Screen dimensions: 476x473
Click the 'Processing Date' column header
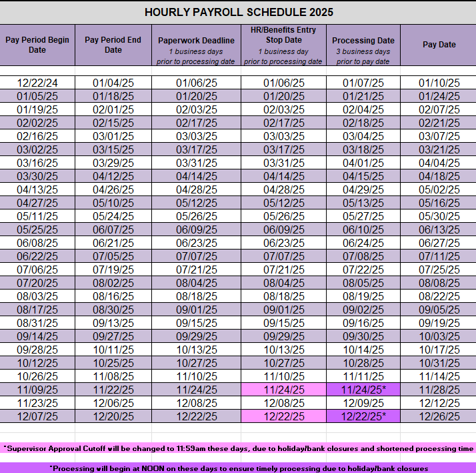click(363, 45)
